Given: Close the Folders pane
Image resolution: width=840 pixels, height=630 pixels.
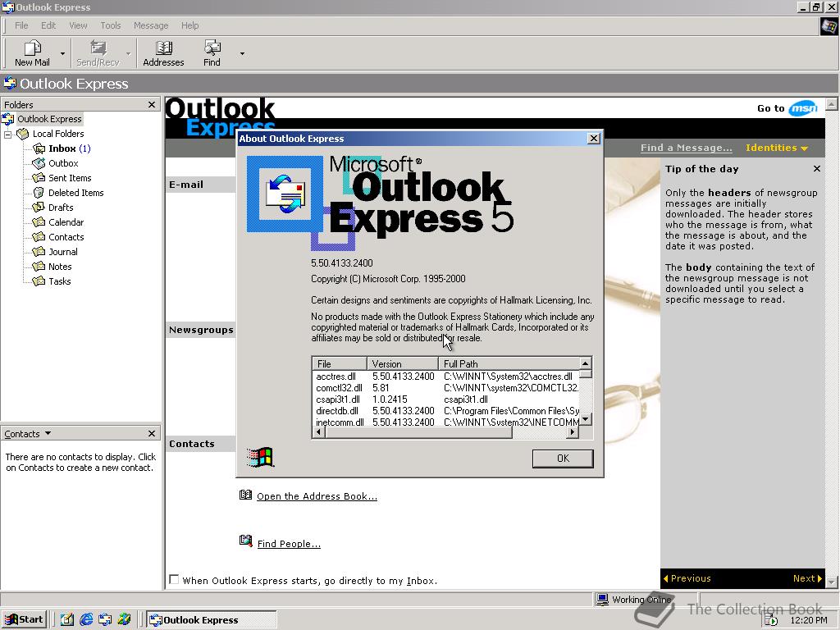Looking at the screenshot, I should coord(152,104).
